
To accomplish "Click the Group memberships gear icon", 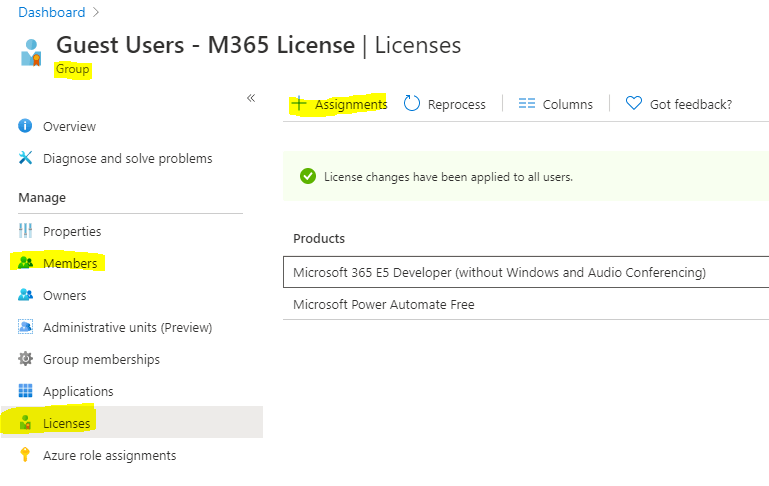I will pos(26,359).
